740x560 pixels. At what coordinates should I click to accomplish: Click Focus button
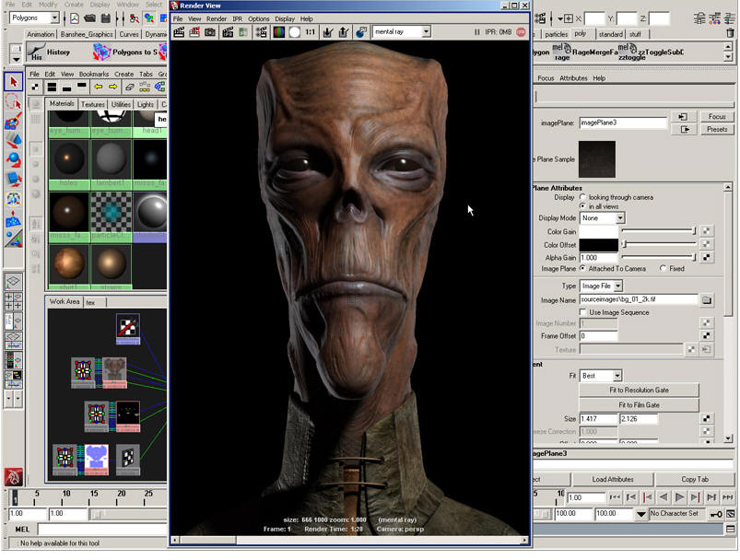(x=717, y=117)
